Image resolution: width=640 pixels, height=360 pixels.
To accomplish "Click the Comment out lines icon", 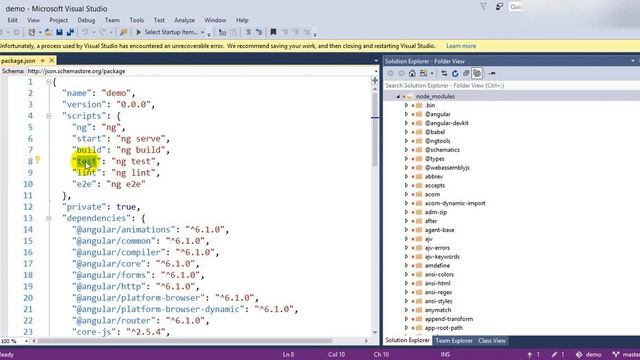I will pos(248,32).
